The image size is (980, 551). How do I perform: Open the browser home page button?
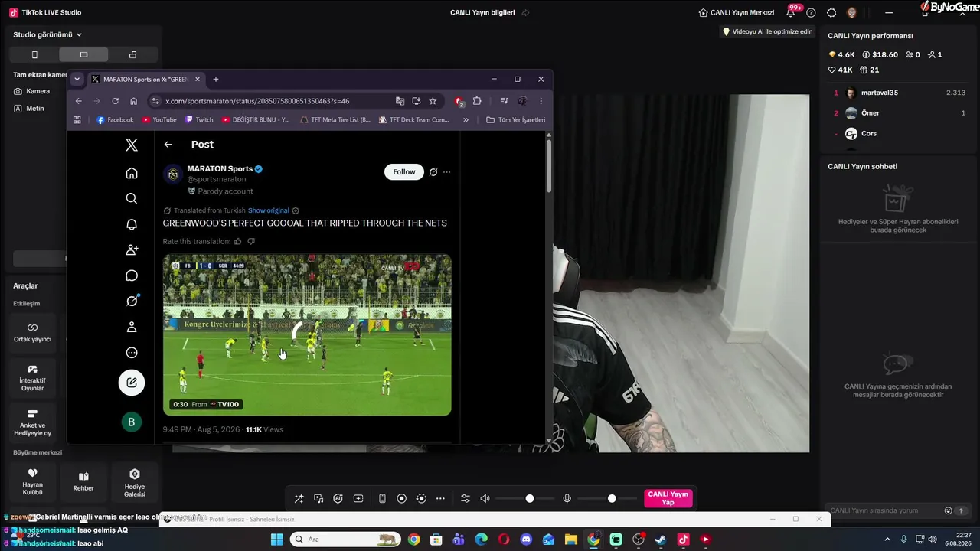point(133,101)
